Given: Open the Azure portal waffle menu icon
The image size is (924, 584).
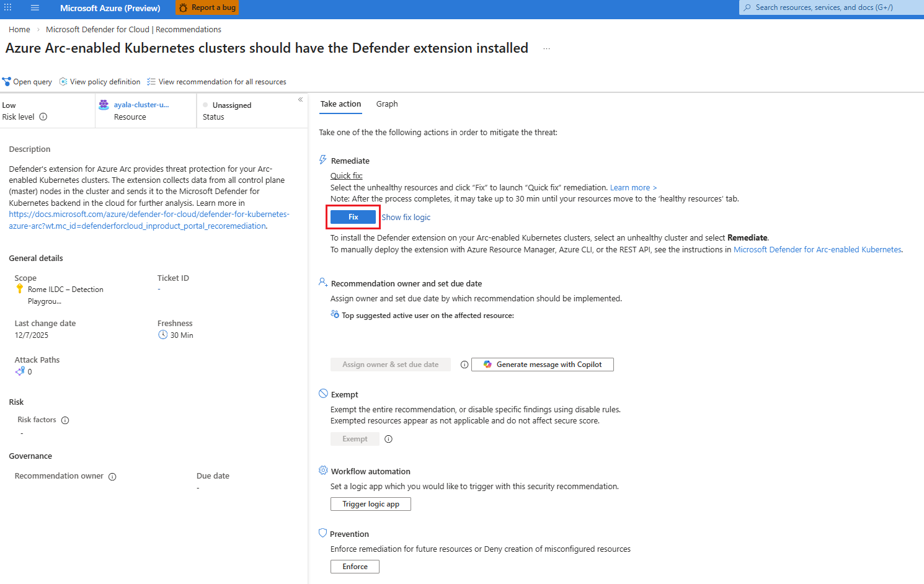Looking at the screenshot, I should [7, 7].
